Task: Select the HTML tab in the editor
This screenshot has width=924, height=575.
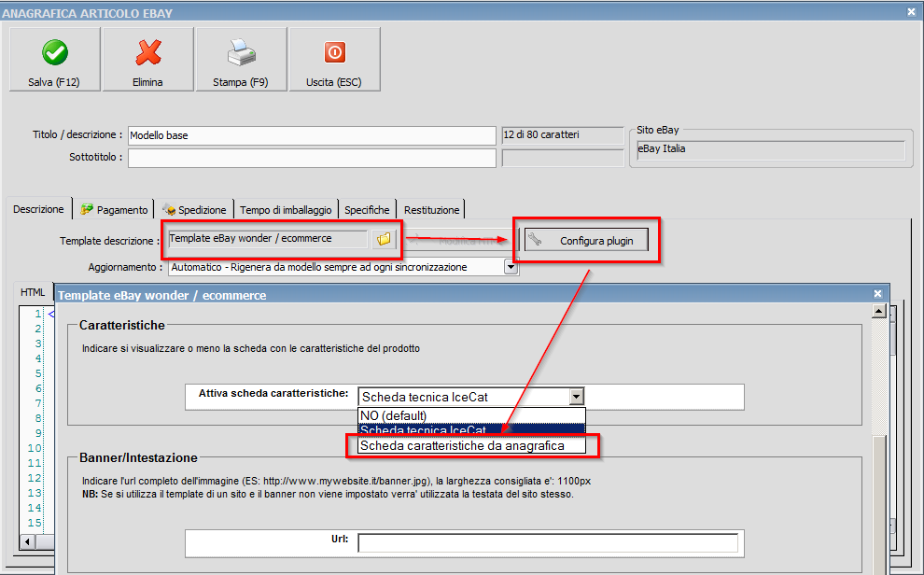Action: (x=32, y=291)
